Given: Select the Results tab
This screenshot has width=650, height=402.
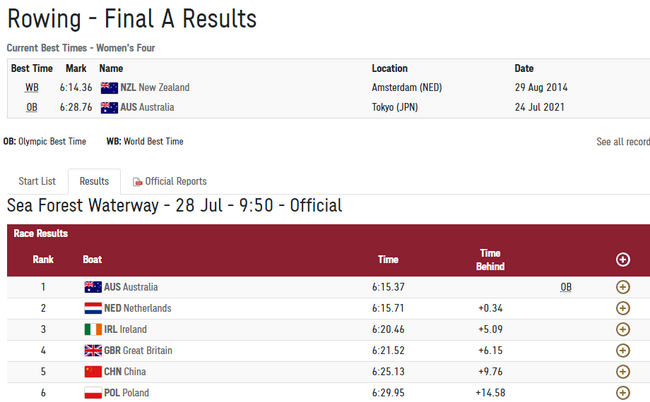Looking at the screenshot, I should click(x=94, y=181).
